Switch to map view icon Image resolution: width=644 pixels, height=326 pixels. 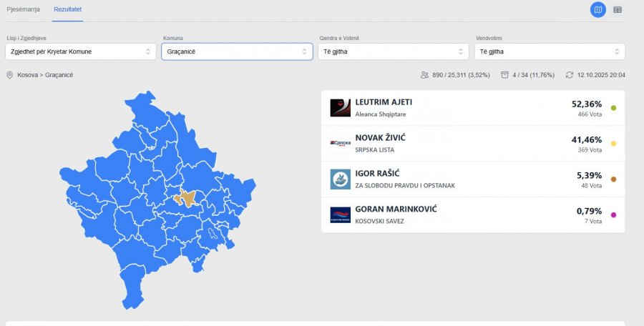(x=597, y=10)
